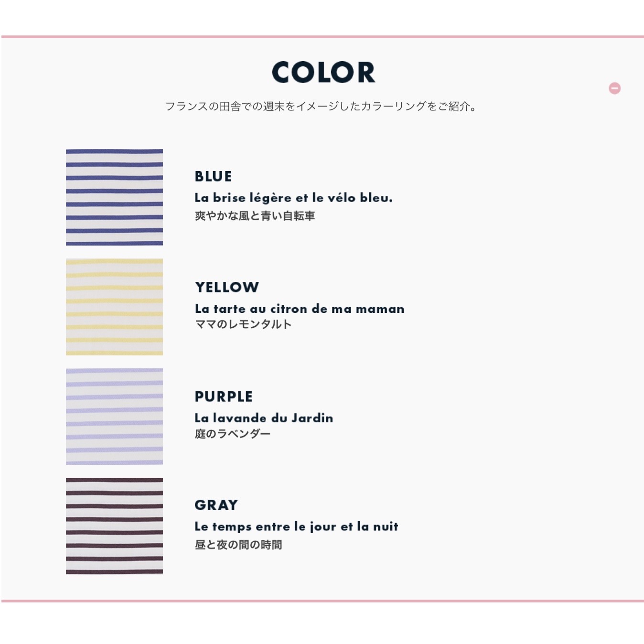Image resolution: width=644 pixels, height=644 pixels.
Task: Collapse the COLOR section with the pink minus icon
Action: (x=614, y=88)
